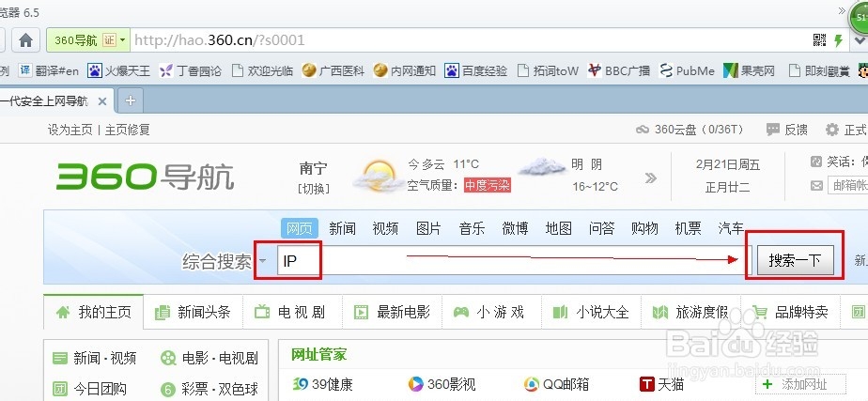Select 机票 search category
The height and width of the screenshot is (401, 868).
coord(688,228)
